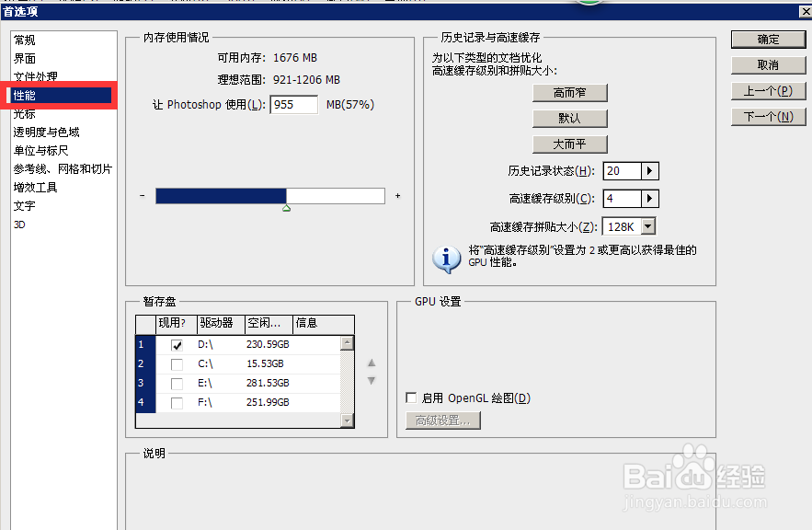Click the info icon beside GPU performance tip
The image size is (812, 530).
click(446, 259)
